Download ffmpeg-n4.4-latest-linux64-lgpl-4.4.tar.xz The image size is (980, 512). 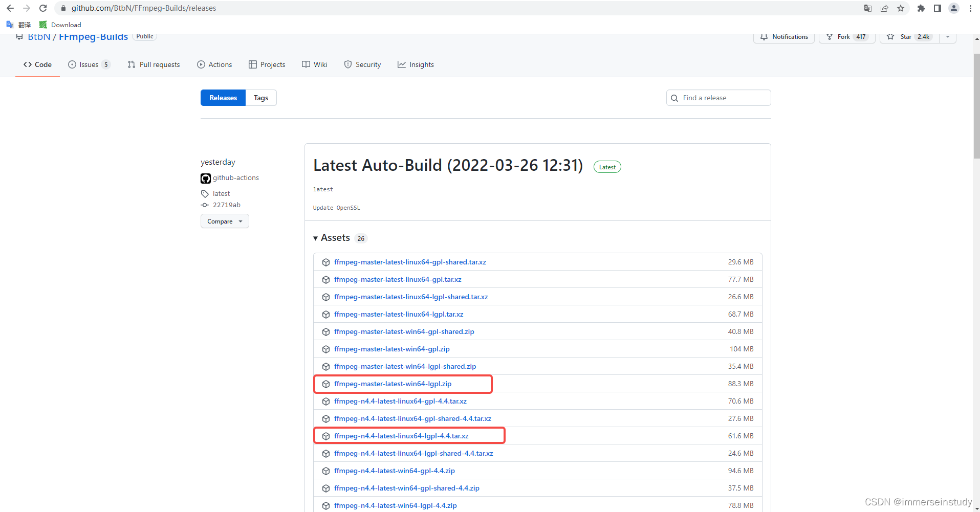point(401,436)
